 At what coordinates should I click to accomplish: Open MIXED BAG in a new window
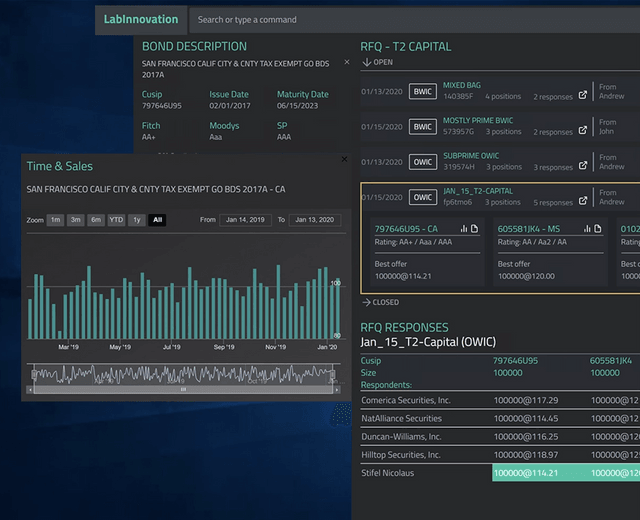click(x=583, y=97)
